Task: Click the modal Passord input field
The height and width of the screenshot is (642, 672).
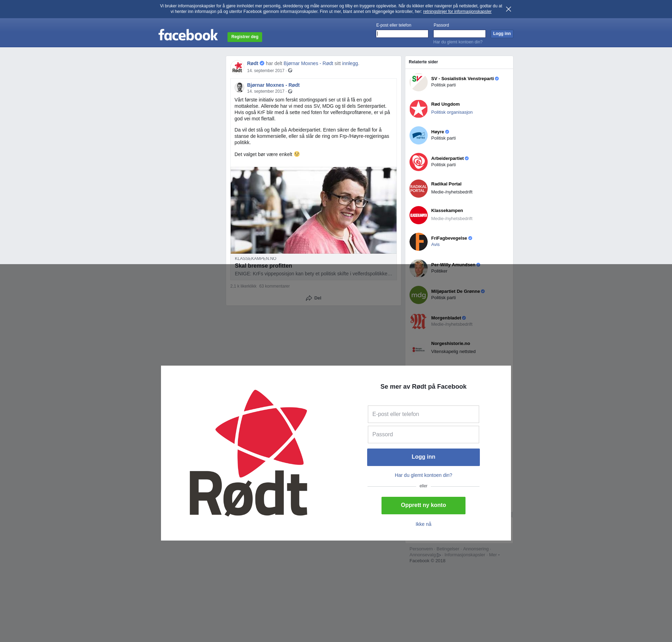Action: coord(423,435)
